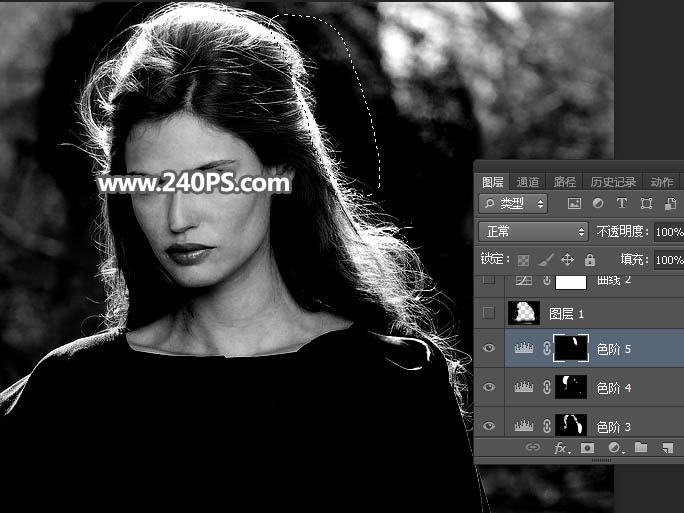The width and height of the screenshot is (684, 513).
Task: Open the 路径 tab
Action: pyautogui.click(x=564, y=181)
